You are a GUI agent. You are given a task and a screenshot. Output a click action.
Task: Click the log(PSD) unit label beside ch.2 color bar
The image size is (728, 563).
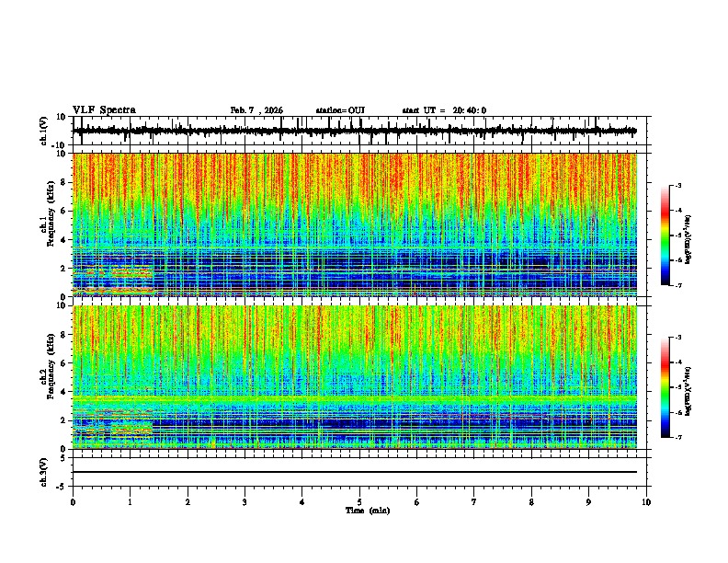688,391
